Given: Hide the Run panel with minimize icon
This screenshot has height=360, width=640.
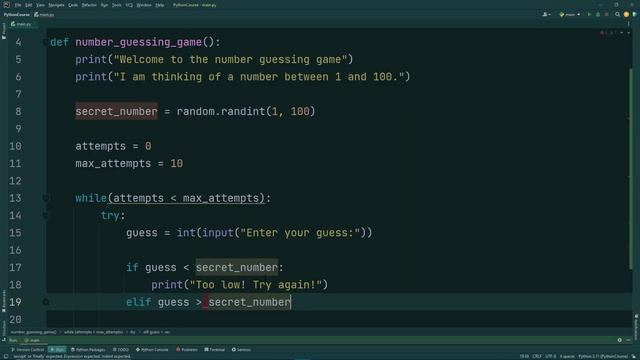Looking at the screenshot, I should click(x=629, y=340).
